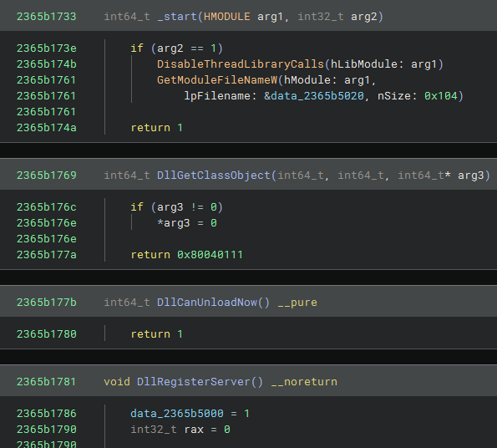Click the __pure attribute
This screenshot has height=448, width=497.
click(x=297, y=303)
